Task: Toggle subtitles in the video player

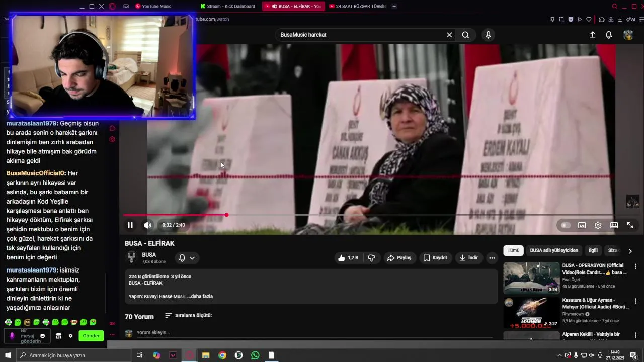Action: pyautogui.click(x=582, y=225)
